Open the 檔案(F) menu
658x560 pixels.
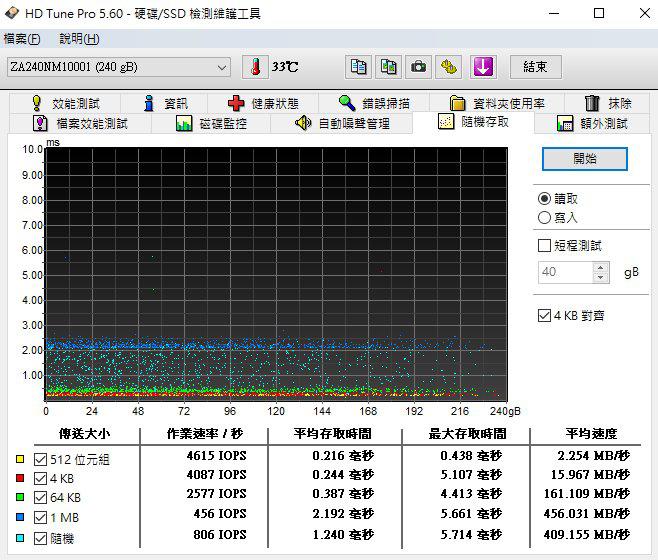click(22, 39)
